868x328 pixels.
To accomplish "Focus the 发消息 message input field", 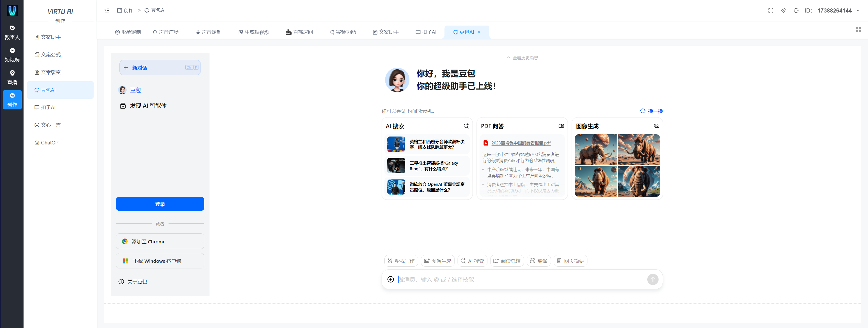I will [x=521, y=279].
